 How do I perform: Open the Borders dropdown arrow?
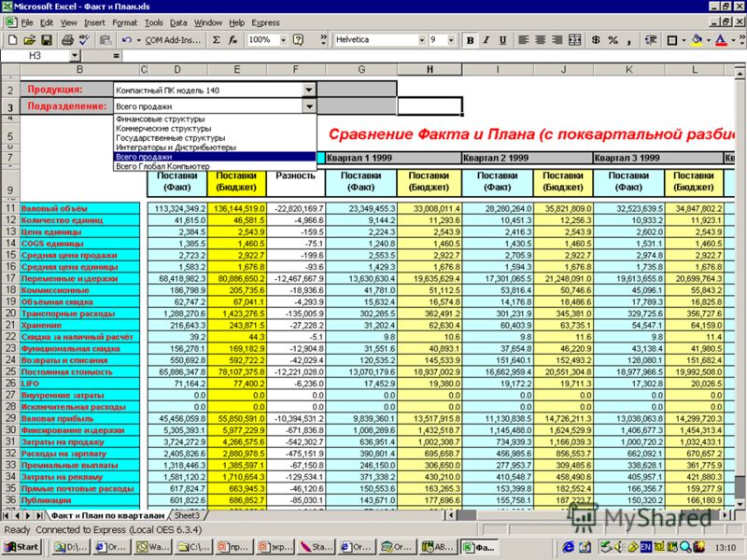(684, 40)
